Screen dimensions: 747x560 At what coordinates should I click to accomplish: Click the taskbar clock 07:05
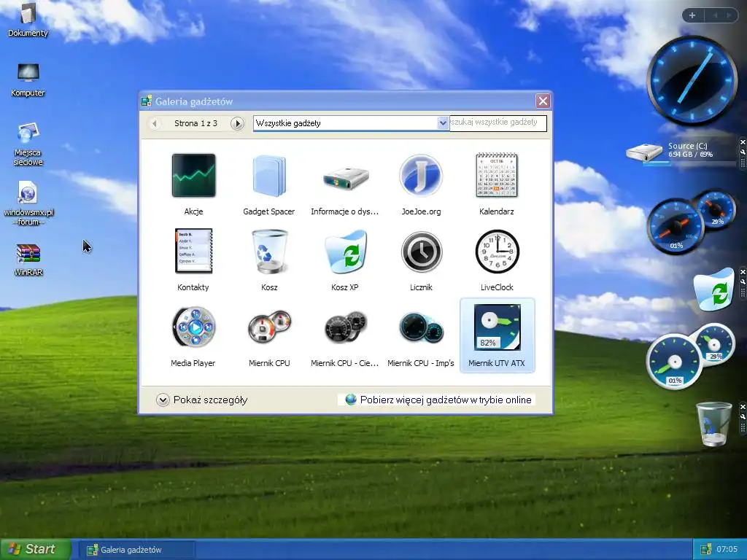click(727, 550)
